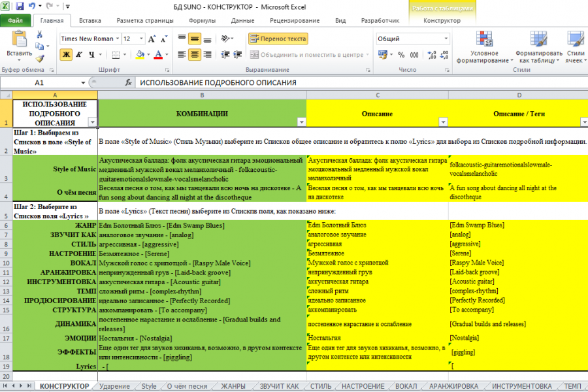Click the text orientation icon

click(227, 39)
